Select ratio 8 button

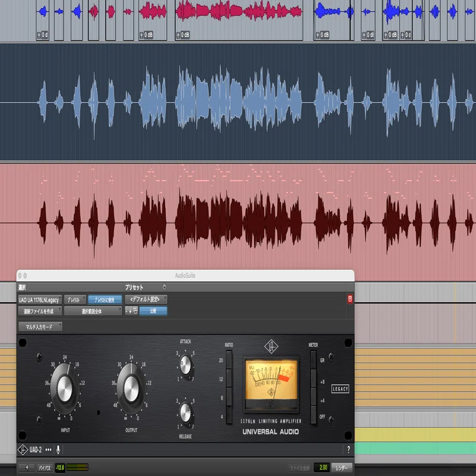point(229,397)
